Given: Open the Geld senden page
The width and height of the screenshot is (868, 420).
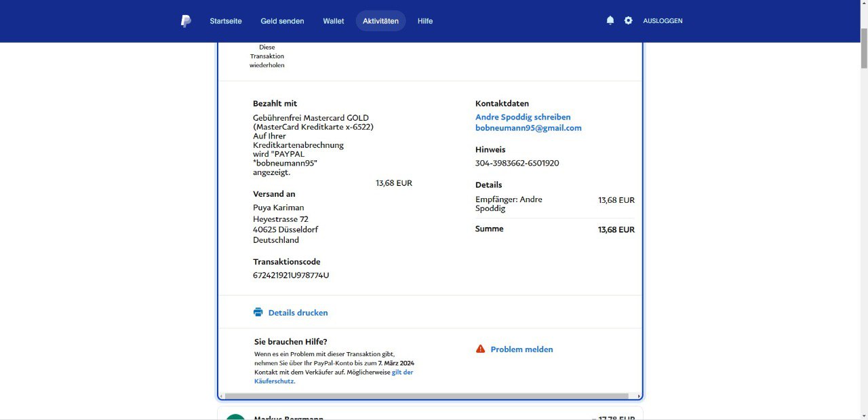Looking at the screenshot, I should (282, 21).
